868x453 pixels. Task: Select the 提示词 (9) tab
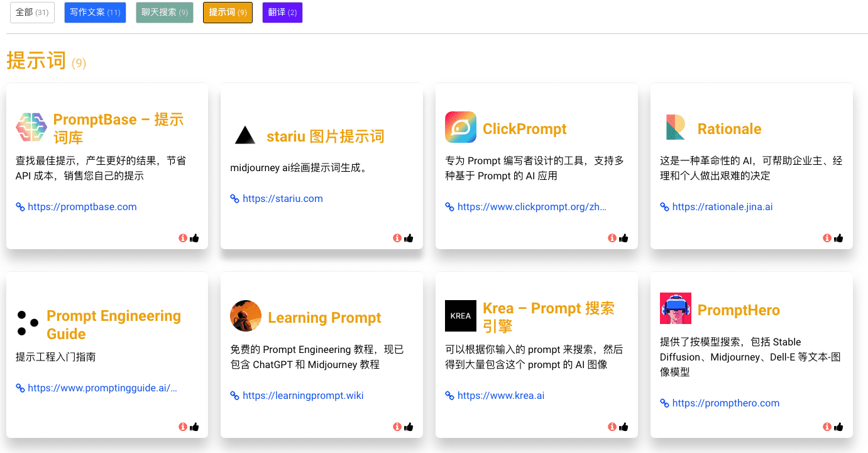(x=228, y=13)
